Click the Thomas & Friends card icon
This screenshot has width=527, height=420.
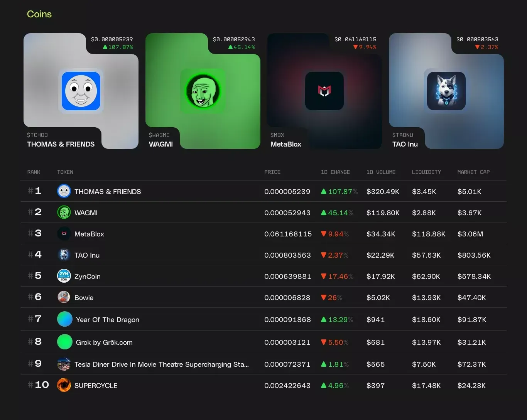(81, 91)
